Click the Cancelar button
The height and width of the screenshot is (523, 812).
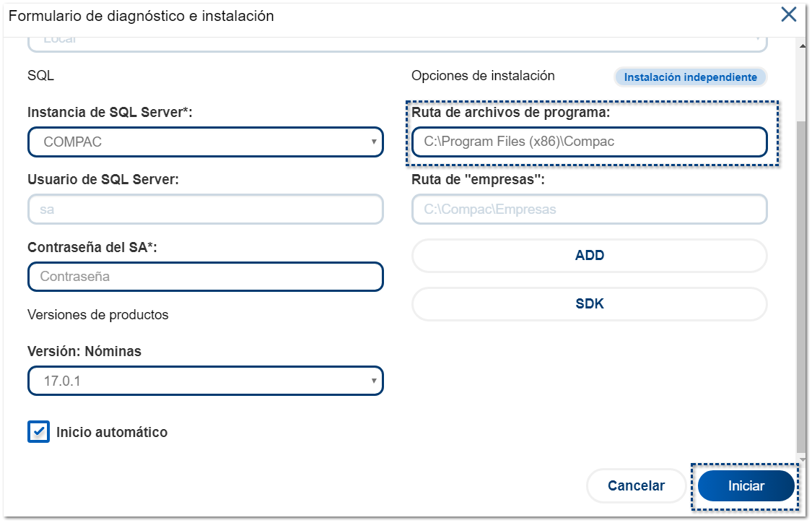[636, 486]
